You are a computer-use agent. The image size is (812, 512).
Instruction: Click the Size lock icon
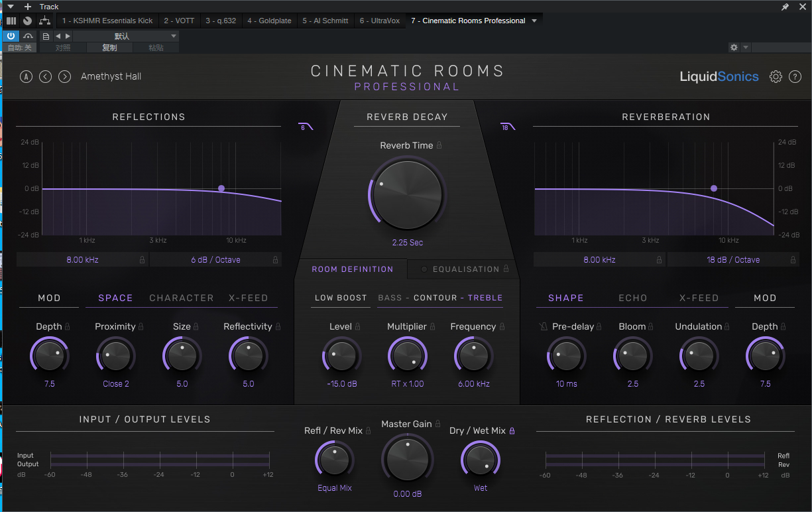(x=196, y=326)
